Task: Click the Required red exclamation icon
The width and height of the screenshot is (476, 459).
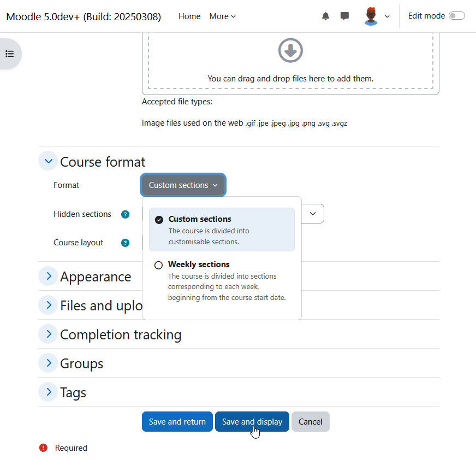Action: 44,448
